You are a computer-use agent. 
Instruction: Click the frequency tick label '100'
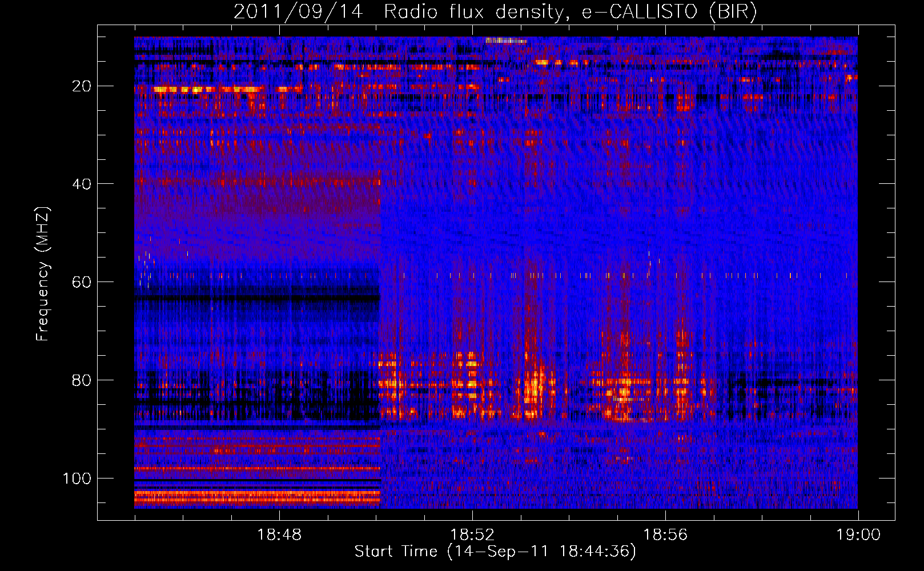77,478
